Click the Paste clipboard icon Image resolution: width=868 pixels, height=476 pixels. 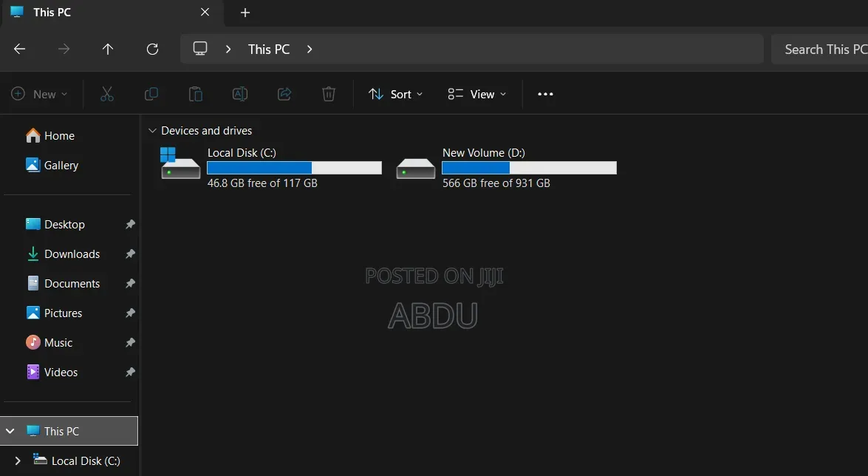tap(196, 94)
